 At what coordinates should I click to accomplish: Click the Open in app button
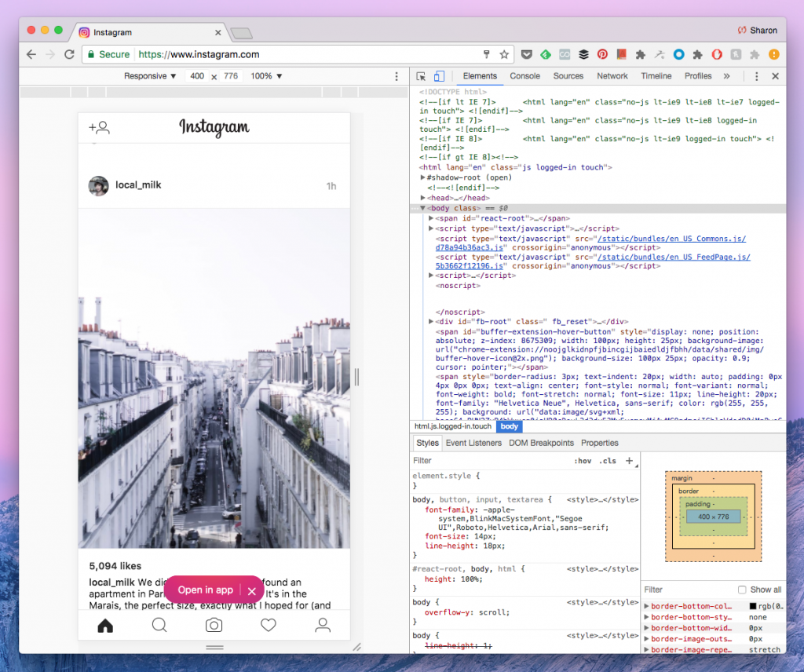[205, 590]
